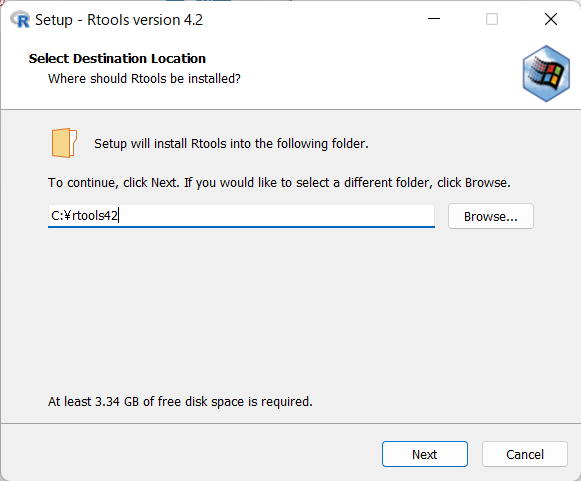The image size is (581, 481).
Task: Click the "Setup - Rtools version 4.2" title text
Action: click(119, 20)
